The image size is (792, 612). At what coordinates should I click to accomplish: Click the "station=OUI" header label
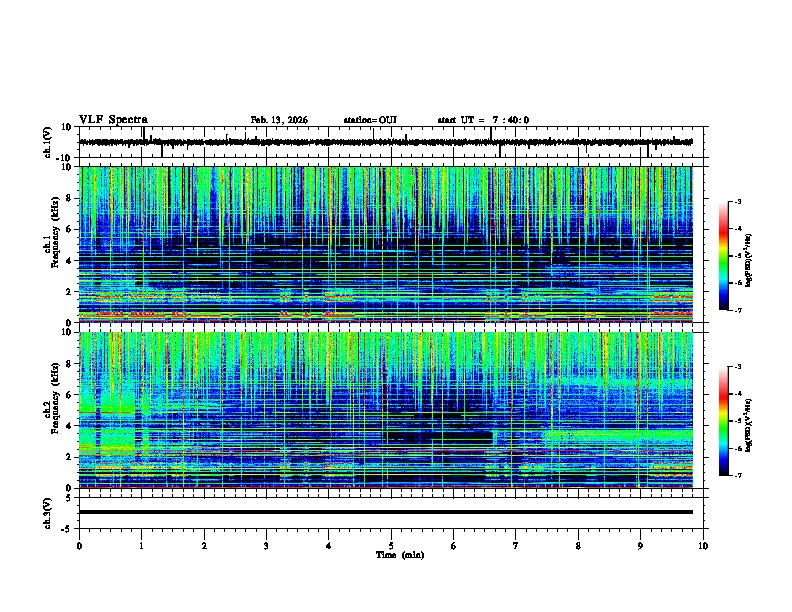pos(370,120)
